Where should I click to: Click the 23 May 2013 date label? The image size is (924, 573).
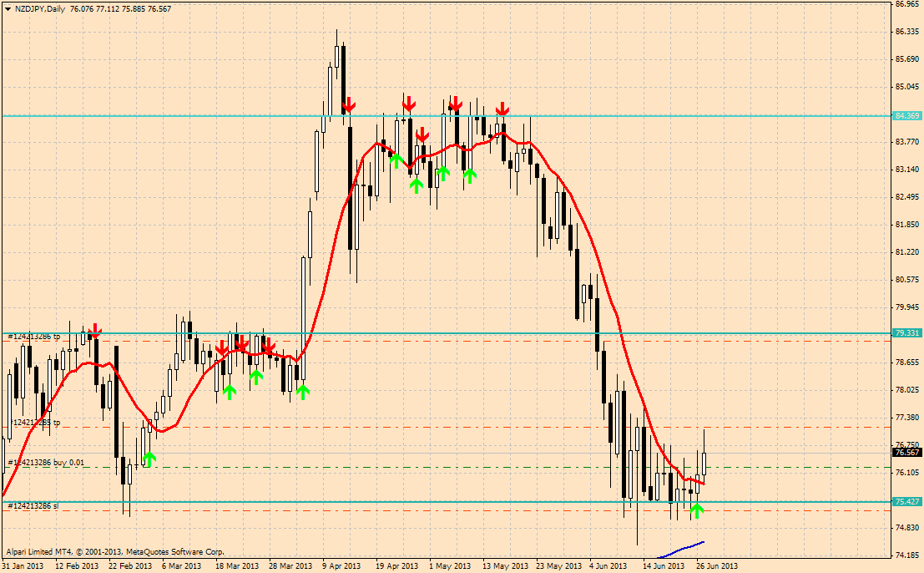[x=558, y=566]
